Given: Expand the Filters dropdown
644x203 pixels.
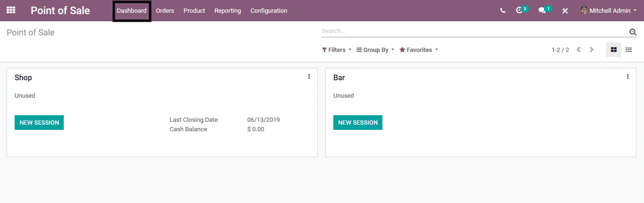Looking at the screenshot, I should [337, 50].
